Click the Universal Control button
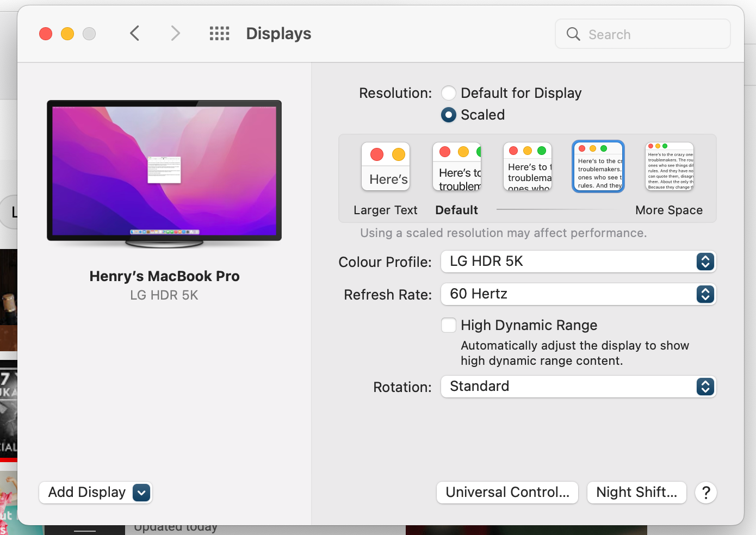 (x=507, y=493)
